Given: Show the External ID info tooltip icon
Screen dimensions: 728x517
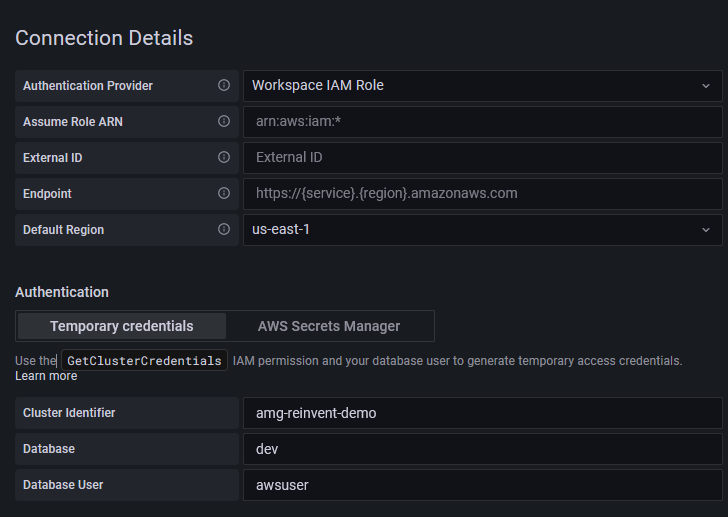Looking at the screenshot, I should pos(224,158).
